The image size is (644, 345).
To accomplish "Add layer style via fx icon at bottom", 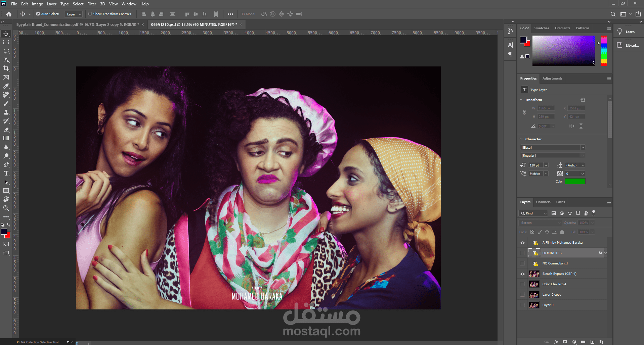I will coord(556,342).
